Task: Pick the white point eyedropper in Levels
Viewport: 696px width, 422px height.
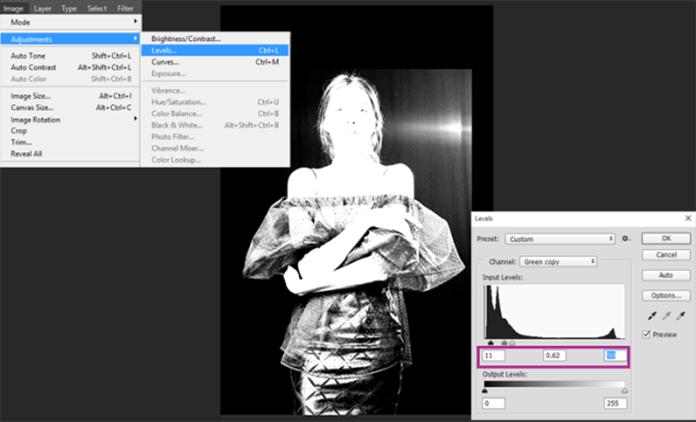Action: tap(680, 315)
